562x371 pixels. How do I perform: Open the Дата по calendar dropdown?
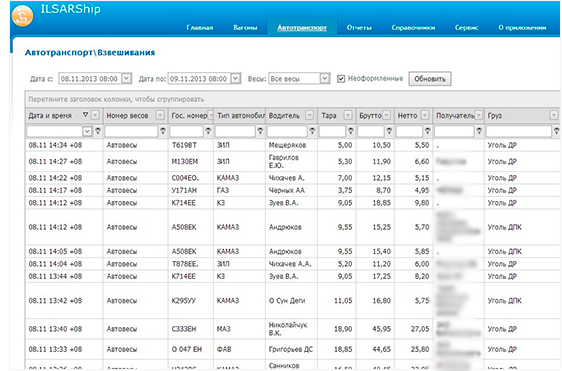pos(235,79)
